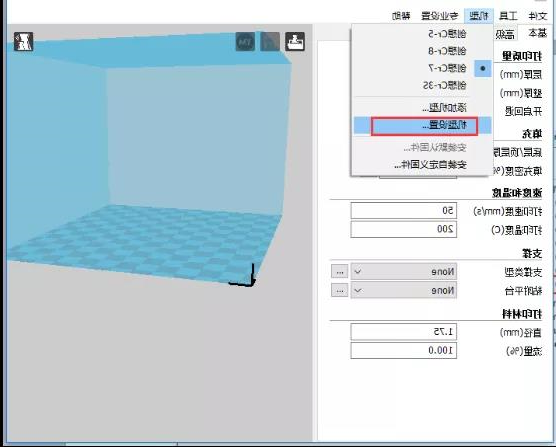
Task: Open the 机型 menu in menu bar
Action: (479, 16)
